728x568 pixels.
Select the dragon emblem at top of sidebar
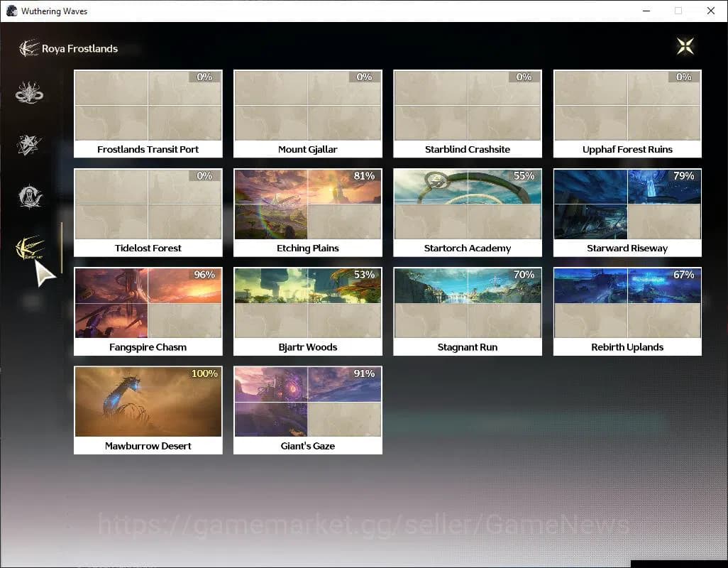(29, 92)
